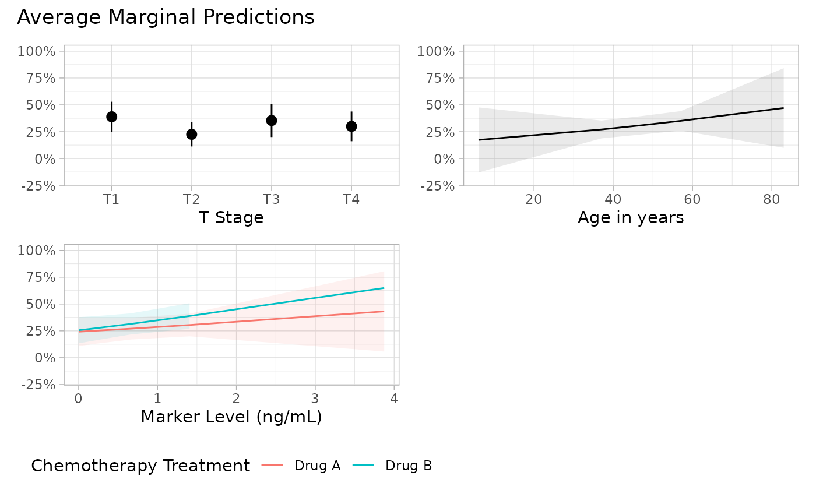Click the Drug B teal legend key
Screen dimensions: 816x504
coord(364,466)
